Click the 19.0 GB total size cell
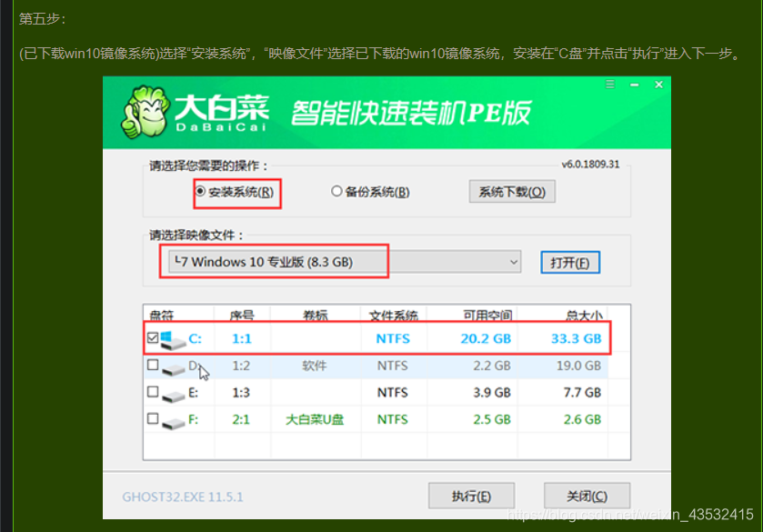763x532 pixels. 578,366
